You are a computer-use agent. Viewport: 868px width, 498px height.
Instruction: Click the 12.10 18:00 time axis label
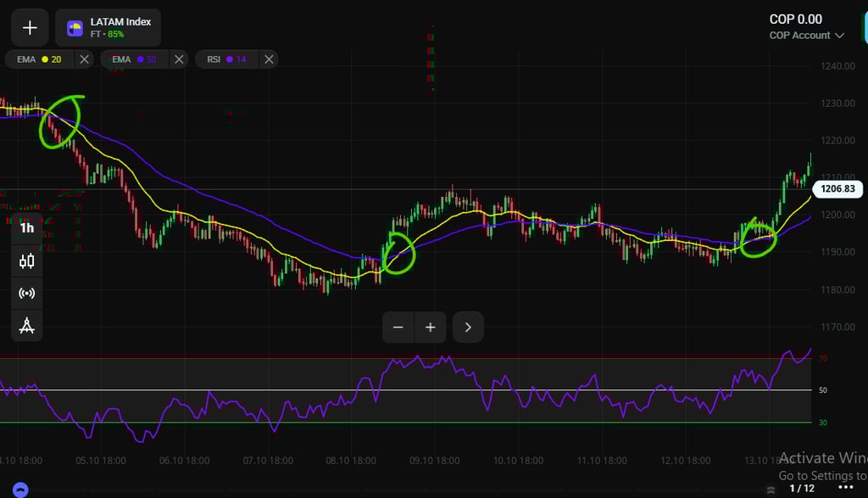(x=685, y=461)
